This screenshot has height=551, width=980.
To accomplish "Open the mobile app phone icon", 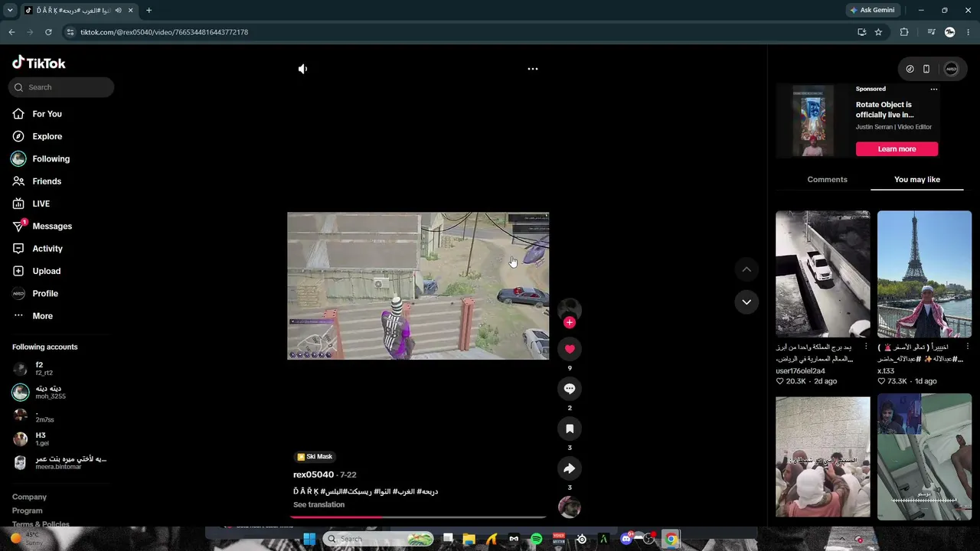I will (x=926, y=69).
